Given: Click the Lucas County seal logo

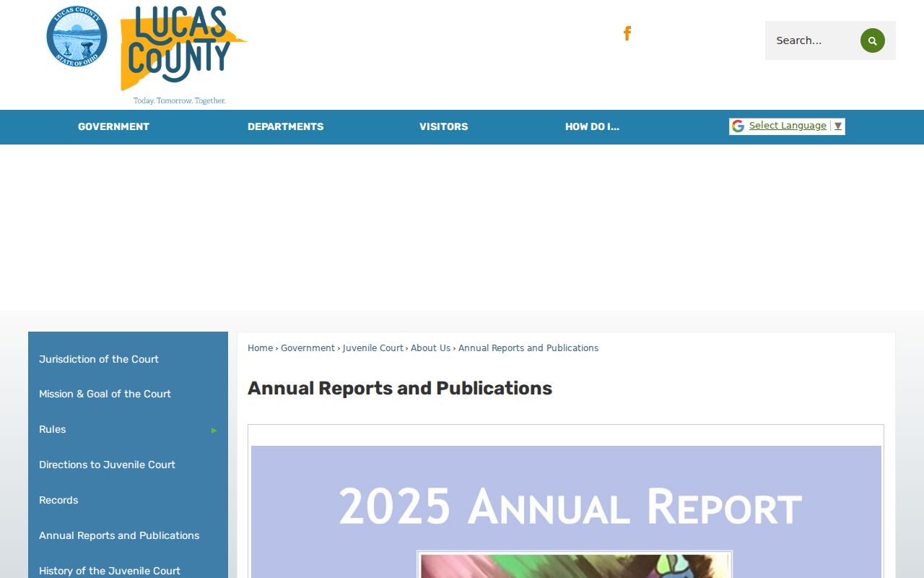Looking at the screenshot, I should [x=77, y=37].
